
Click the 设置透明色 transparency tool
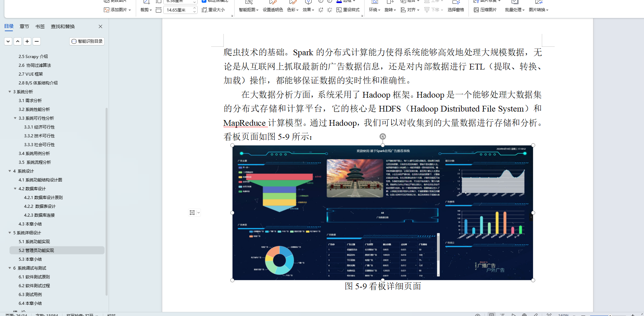(273, 9)
